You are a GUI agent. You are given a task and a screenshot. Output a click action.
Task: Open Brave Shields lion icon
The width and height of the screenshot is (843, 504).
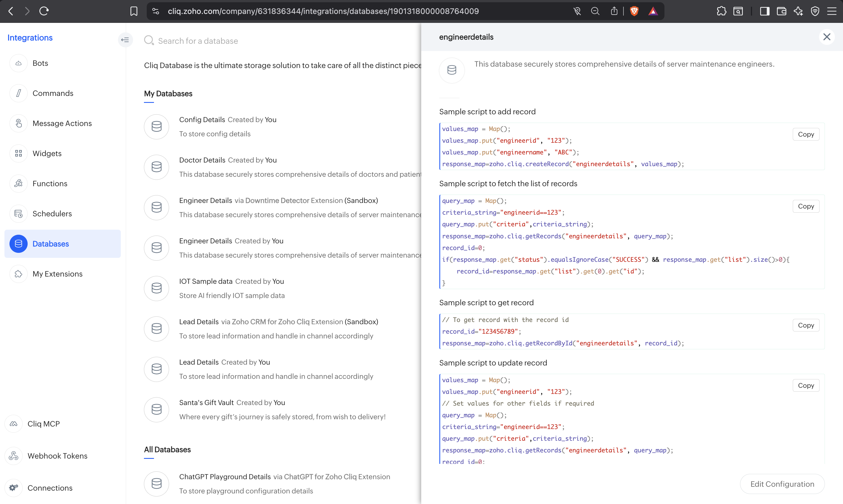(x=634, y=11)
